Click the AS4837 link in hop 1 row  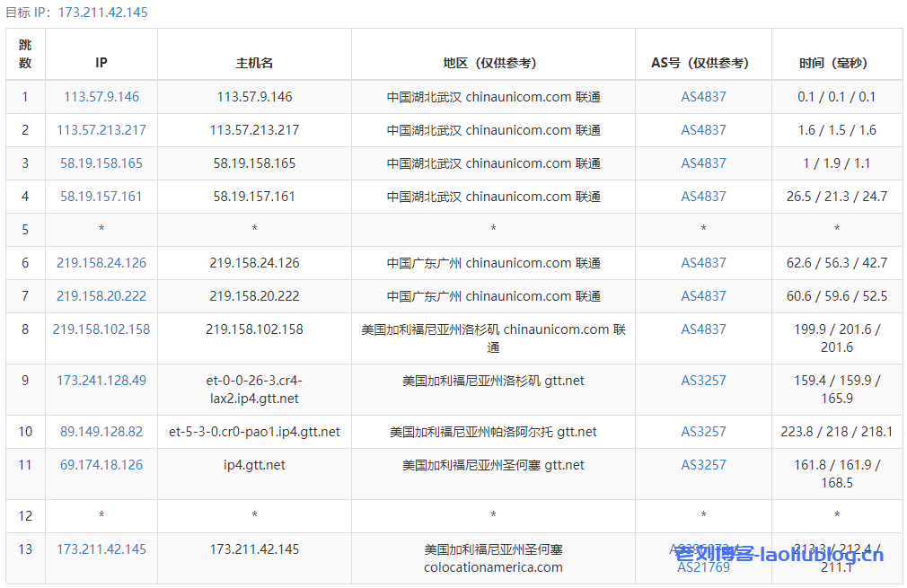(x=703, y=97)
